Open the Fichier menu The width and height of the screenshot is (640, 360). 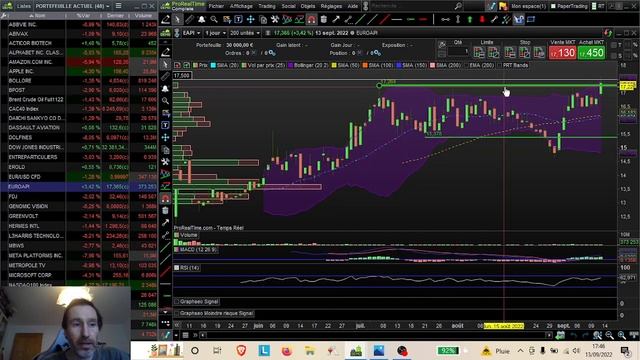tap(216, 6)
